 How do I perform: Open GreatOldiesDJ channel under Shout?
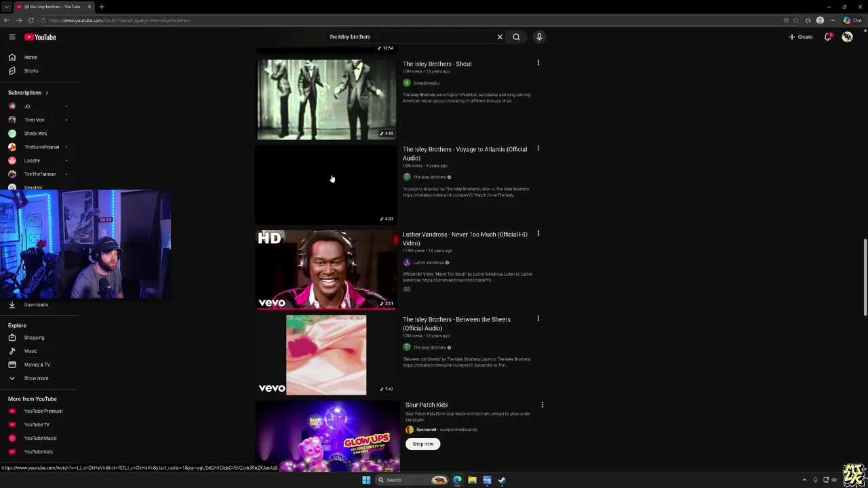pyautogui.click(x=426, y=83)
